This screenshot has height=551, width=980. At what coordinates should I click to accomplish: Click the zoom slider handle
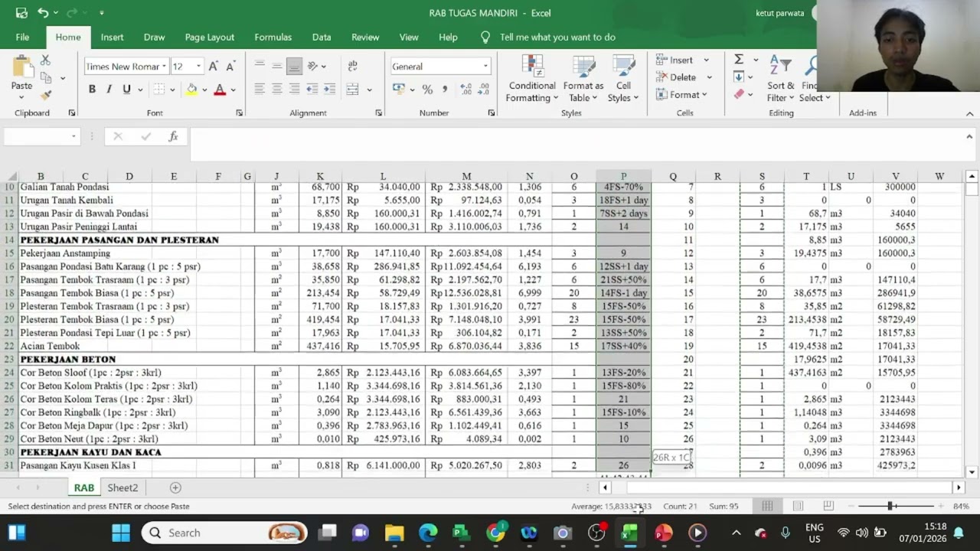tap(890, 506)
